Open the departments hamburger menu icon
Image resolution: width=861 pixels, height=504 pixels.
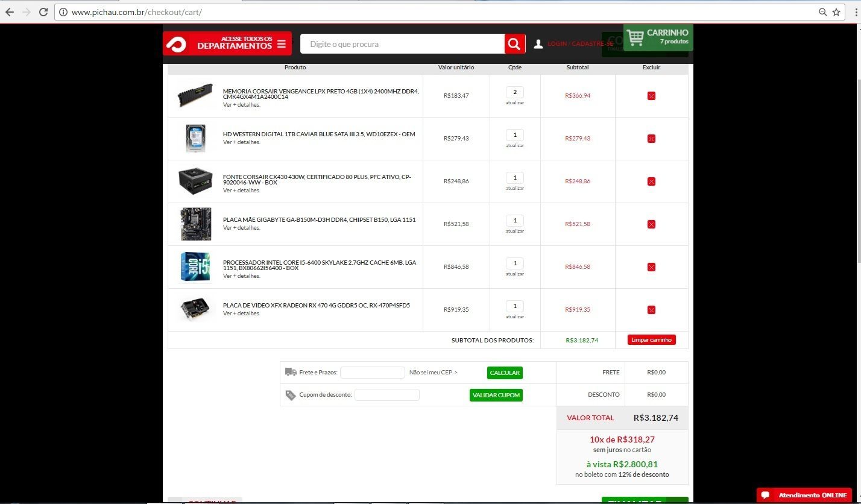(x=282, y=44)
